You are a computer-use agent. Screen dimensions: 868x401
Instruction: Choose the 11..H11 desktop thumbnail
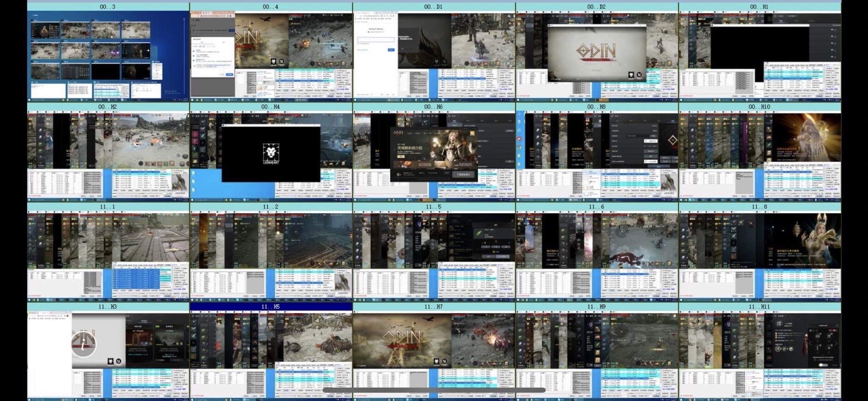pyautogui.click(x=760, y=355)
